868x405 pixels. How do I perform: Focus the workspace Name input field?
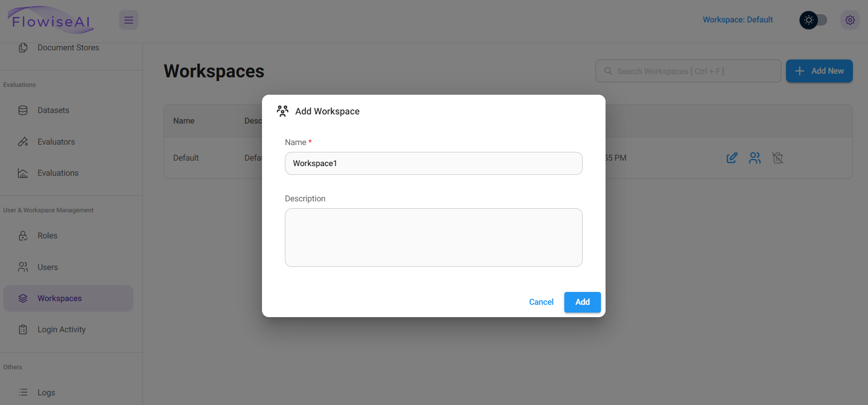433,163
